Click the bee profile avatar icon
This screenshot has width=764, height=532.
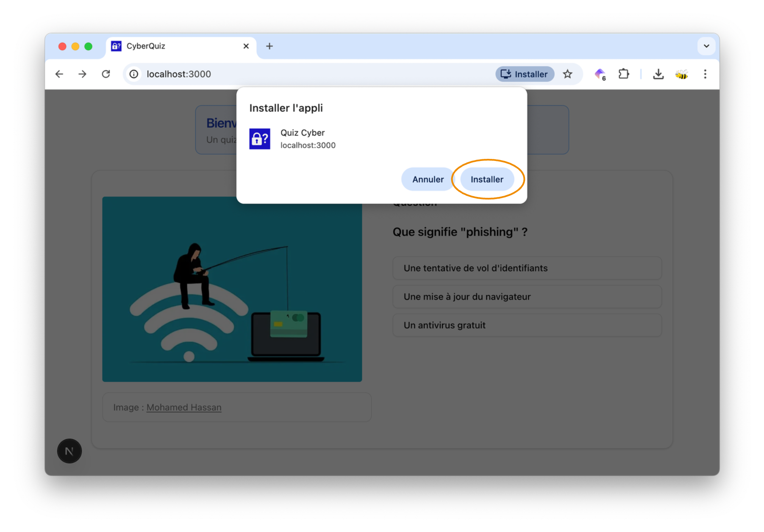[x=681, y=74]
